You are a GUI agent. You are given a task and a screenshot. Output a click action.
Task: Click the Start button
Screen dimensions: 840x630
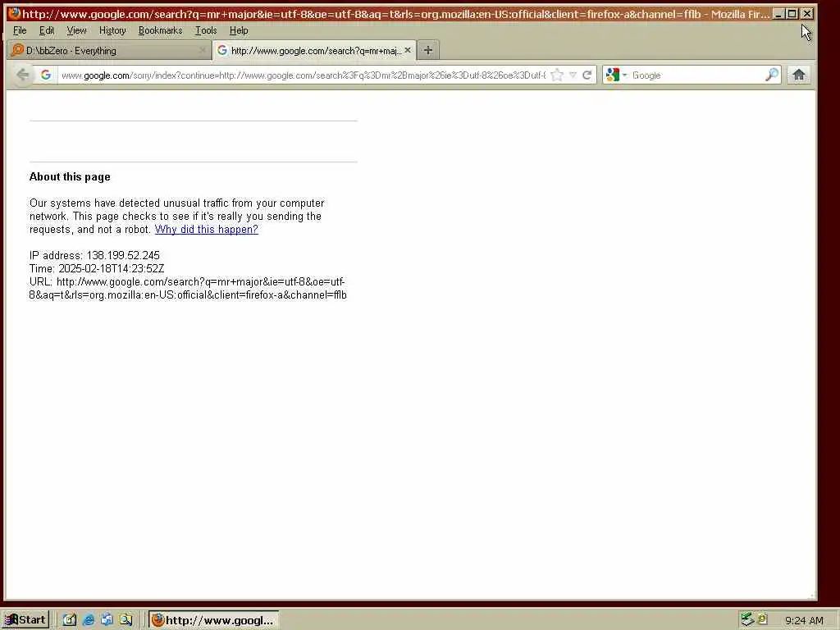[x=25, y=620]
